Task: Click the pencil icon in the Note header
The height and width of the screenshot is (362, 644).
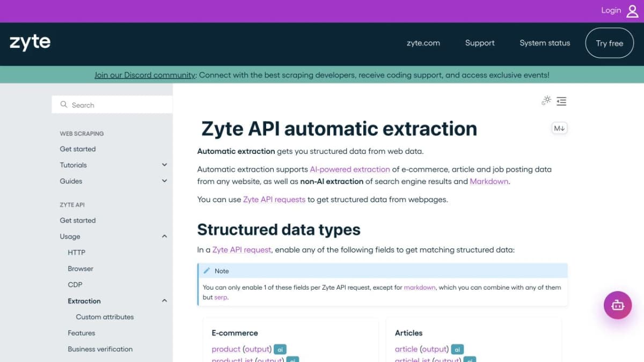Action: pyautogui.click(x=207, y=271)
